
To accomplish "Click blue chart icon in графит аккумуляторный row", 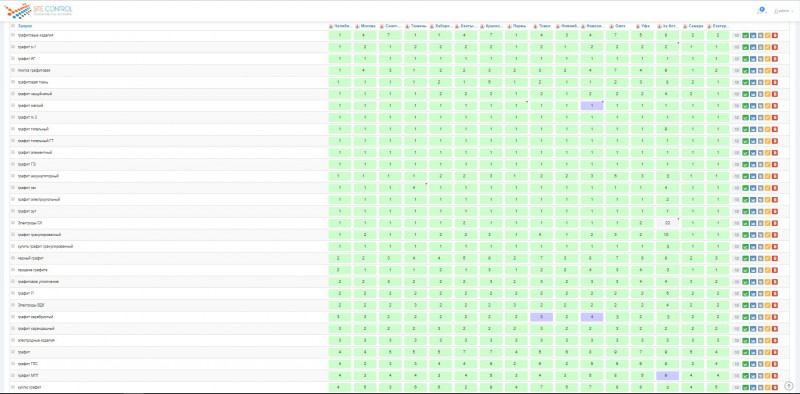I will (x=753, y=176).
